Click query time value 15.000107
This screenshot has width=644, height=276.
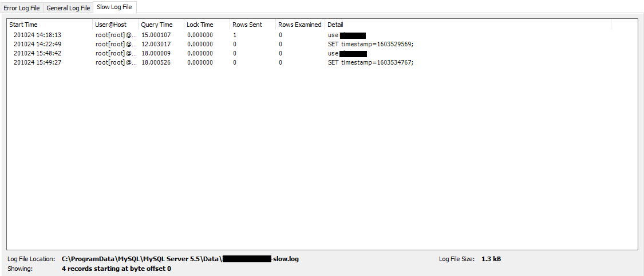(156, 35)
